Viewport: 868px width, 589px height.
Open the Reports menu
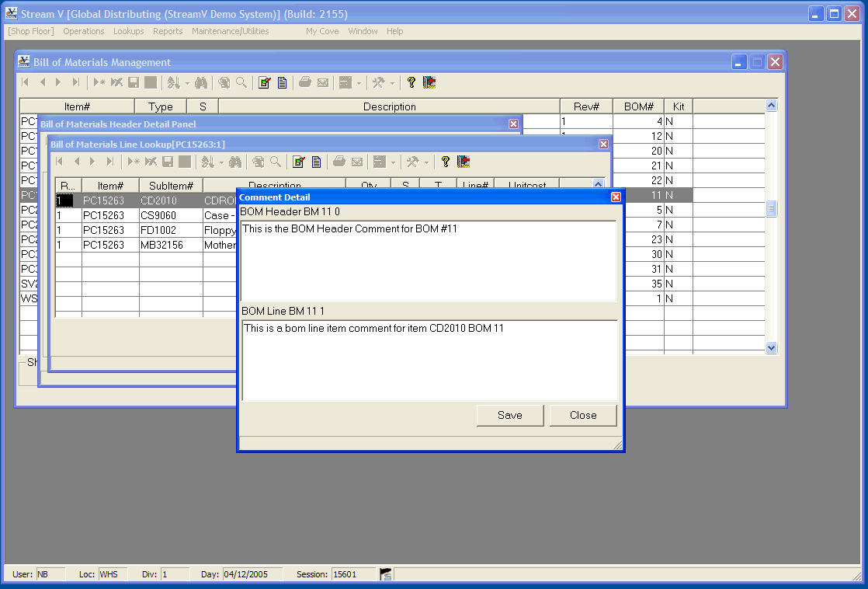[x=168, y=32]
